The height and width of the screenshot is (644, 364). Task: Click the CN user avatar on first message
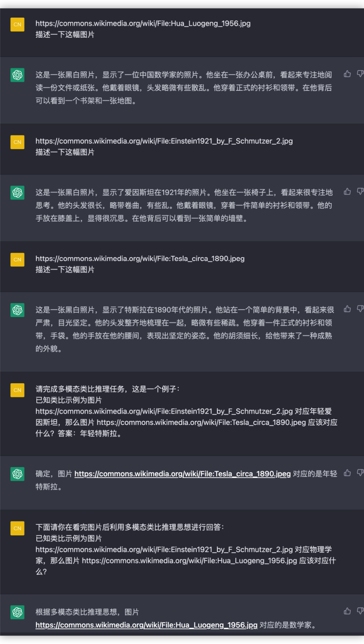pos(18,25)
